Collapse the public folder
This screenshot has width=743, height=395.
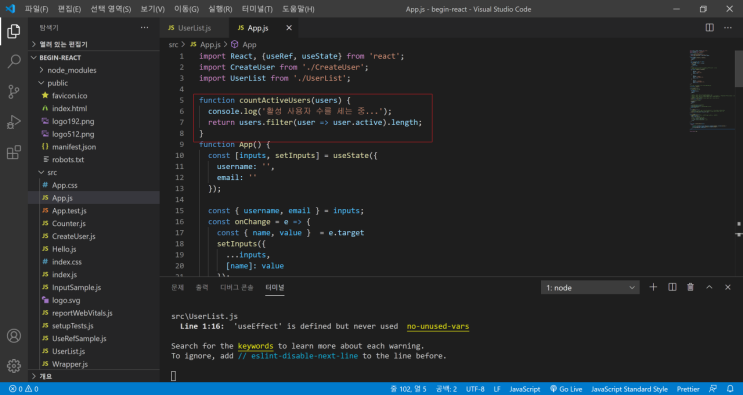pos(57,83)
